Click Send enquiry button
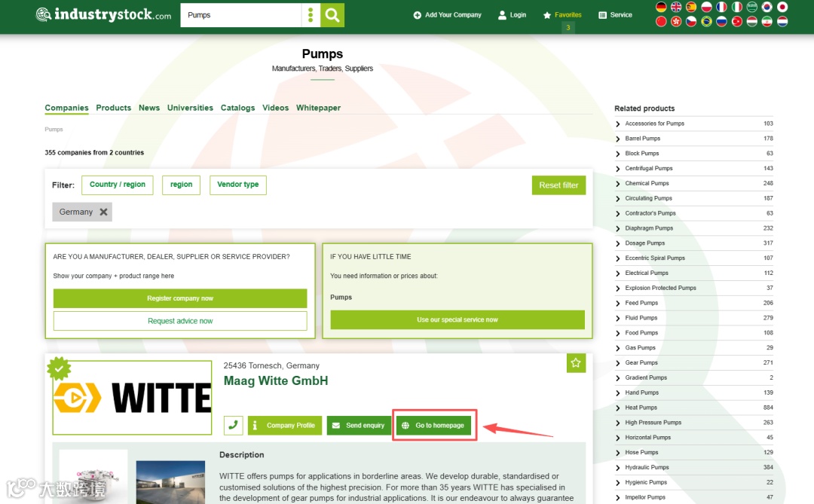This screenshot has width=814, height=504. [x=359, y=425]
